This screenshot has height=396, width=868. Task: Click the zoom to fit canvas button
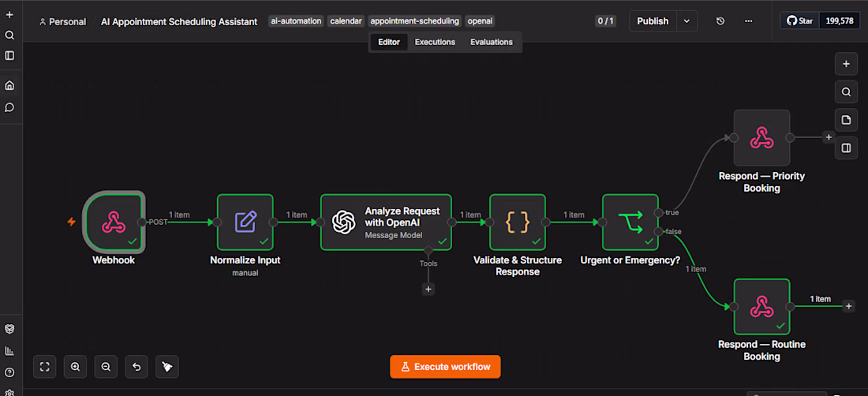pos(45,367)
